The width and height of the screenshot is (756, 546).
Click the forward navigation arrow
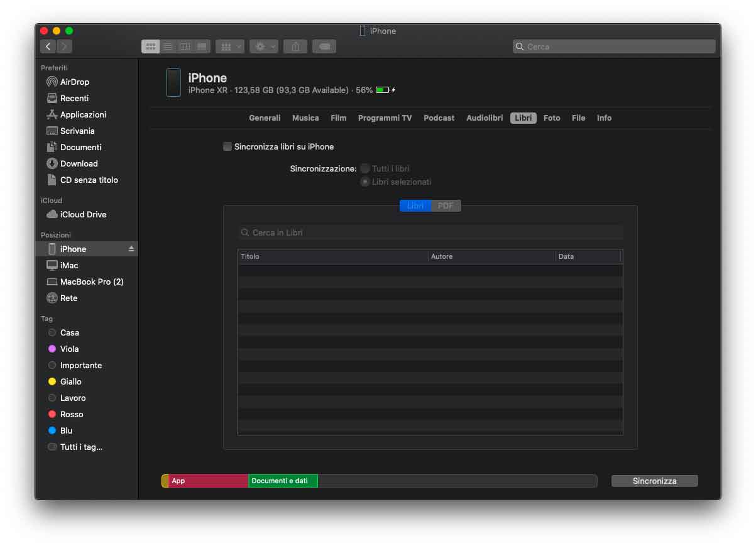(x=65, y=46)
